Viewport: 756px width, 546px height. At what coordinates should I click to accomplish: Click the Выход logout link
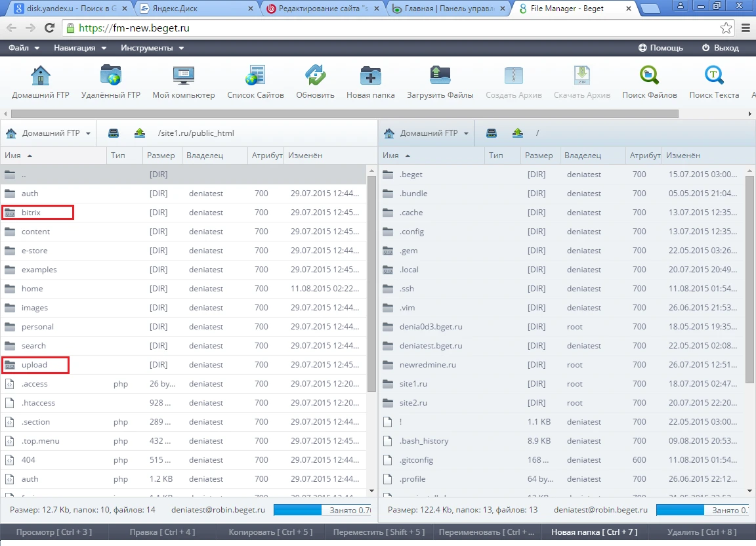coord(720,48)
